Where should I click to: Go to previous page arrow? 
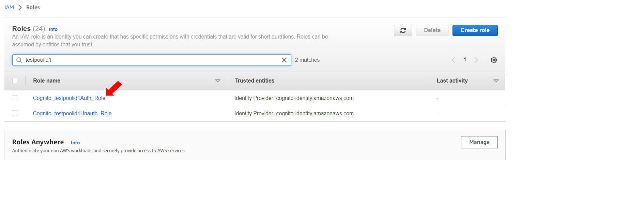click(x=453, y=60)
